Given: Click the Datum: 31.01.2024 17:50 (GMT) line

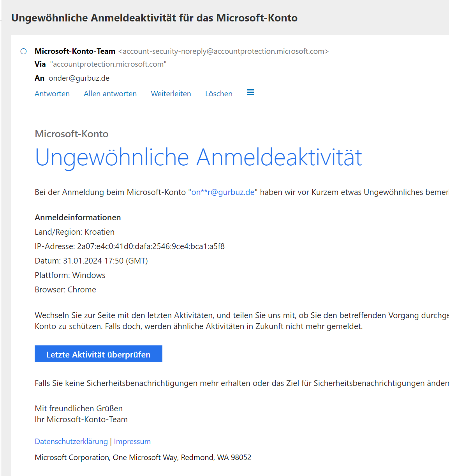Looking at the screenshot, I should [92, 261].
